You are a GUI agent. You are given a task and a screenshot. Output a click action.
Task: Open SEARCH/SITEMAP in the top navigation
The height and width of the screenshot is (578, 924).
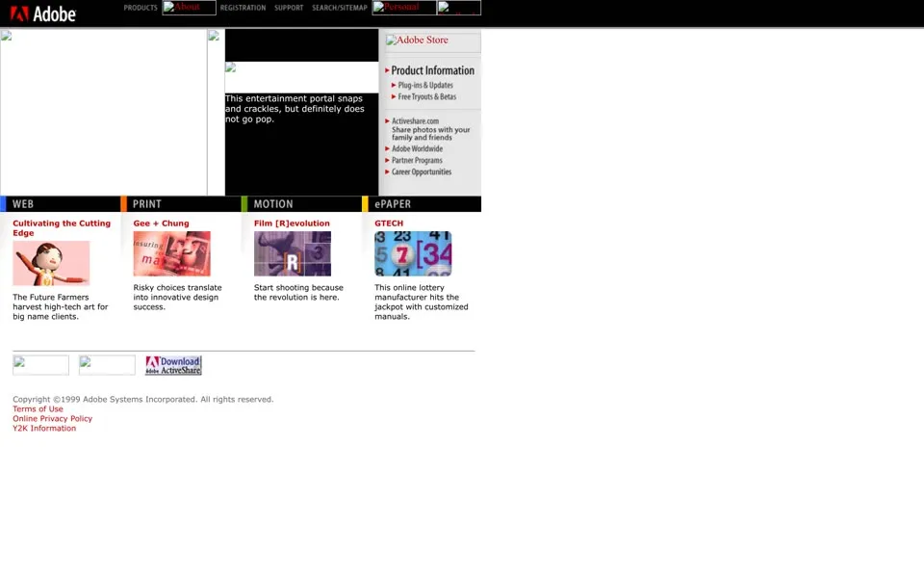point(340,8)
